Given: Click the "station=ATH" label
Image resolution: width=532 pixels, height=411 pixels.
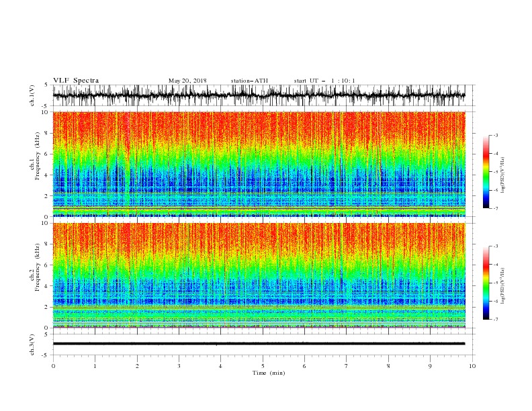Looking at the screenshot, I should tap(249, 81).
